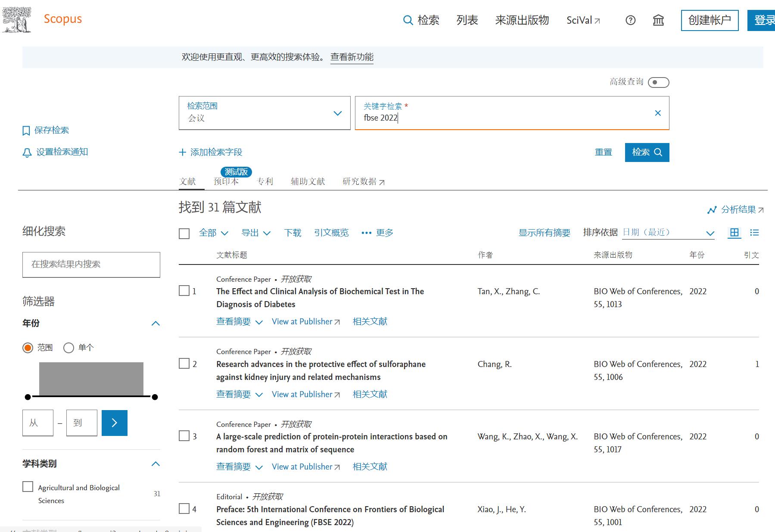
Task: Switch to the 文献 tab
Action: click(x=187, y=181)
